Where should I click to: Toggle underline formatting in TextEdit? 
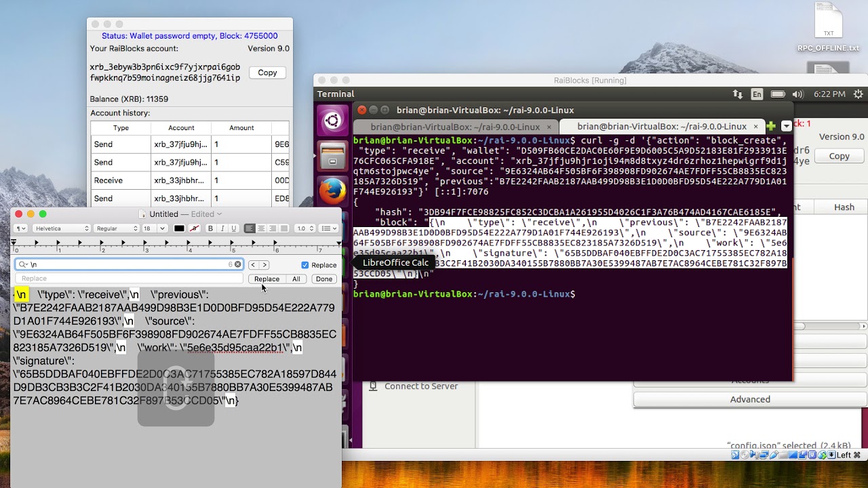(x=233, y=228)
